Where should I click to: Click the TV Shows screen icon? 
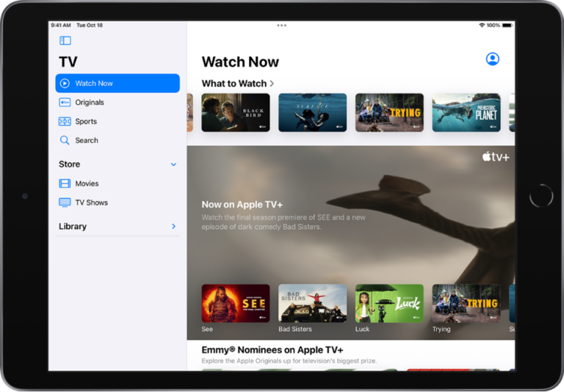(x=65, y=203)
